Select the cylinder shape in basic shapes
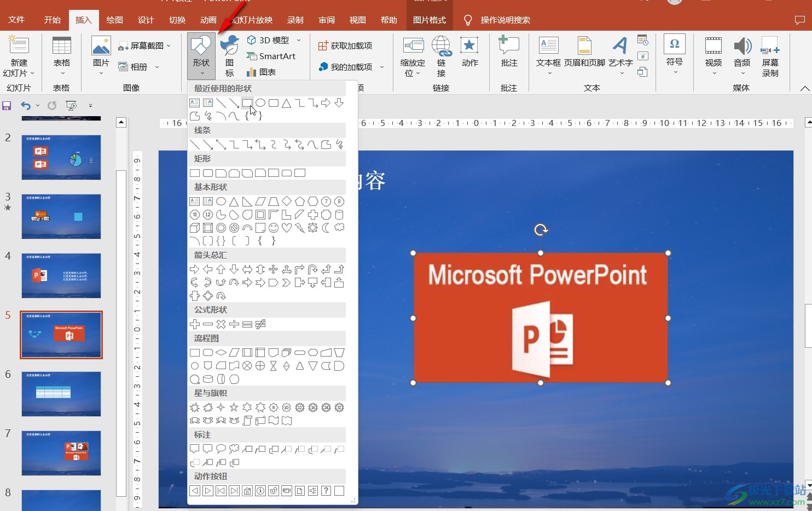The height and width of the screenshot is (511, 812). coord(339,215)
